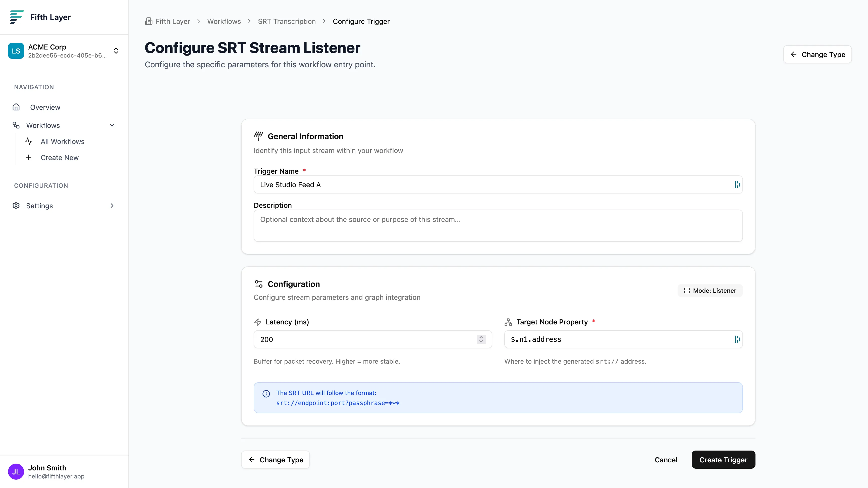Go to SRT Transcription breadcrumb
Screen dimensions: 868x488
click(x=287, y=21)
